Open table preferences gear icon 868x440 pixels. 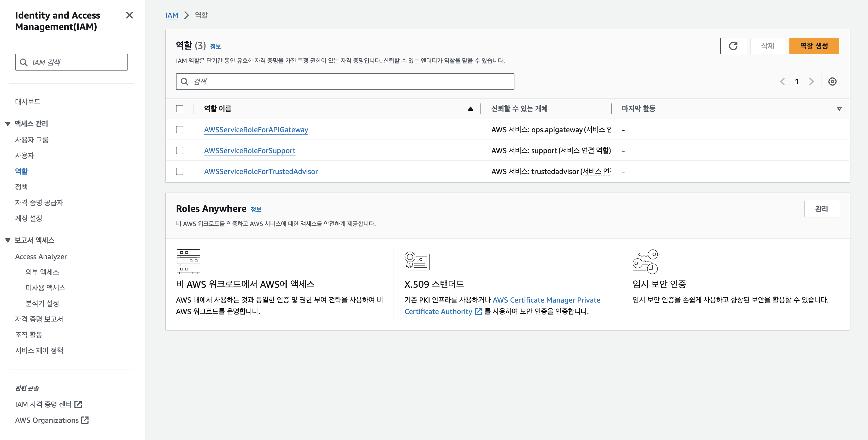(832, 82)
